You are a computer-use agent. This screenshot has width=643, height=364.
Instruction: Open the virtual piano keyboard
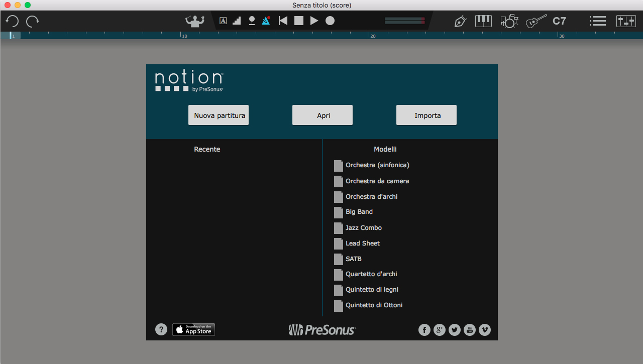pos(483,21)
